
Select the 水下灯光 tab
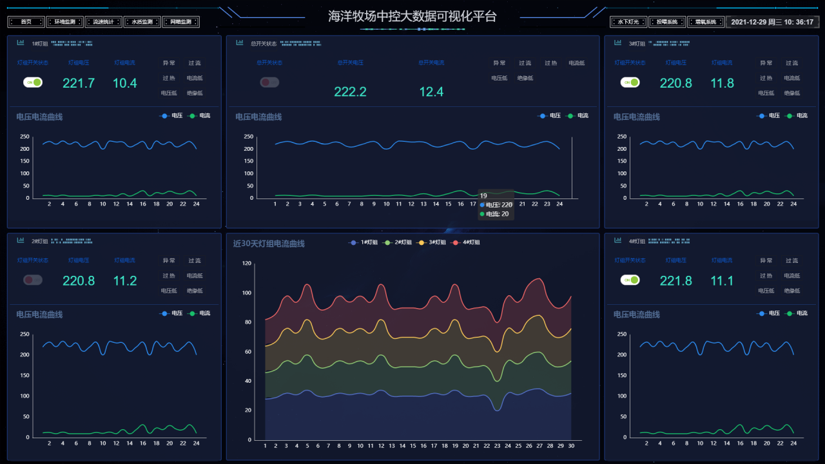(x=628, y=21)
